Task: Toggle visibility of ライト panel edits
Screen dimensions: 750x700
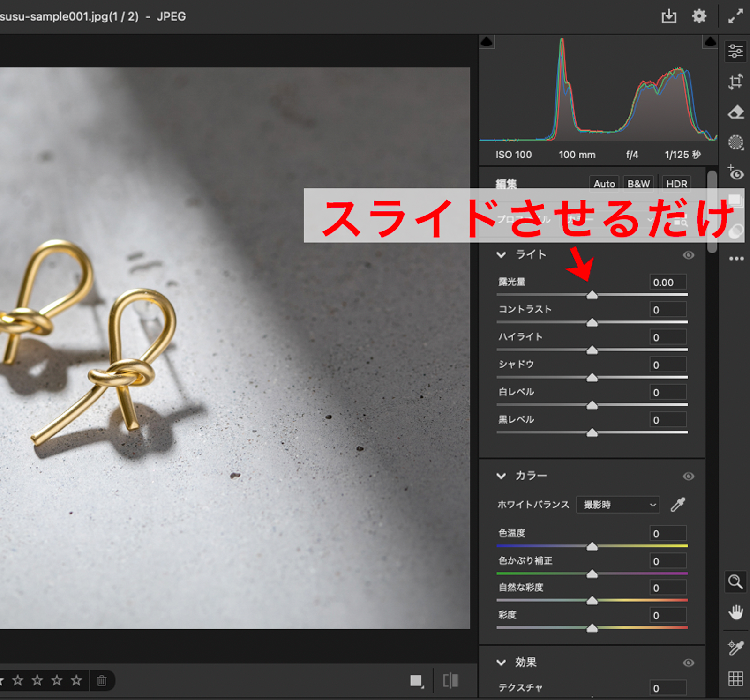Action: coord(688,255)
